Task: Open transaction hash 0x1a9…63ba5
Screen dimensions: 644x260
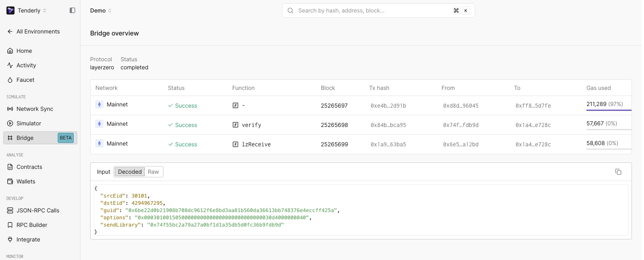Action: (388, 144)
